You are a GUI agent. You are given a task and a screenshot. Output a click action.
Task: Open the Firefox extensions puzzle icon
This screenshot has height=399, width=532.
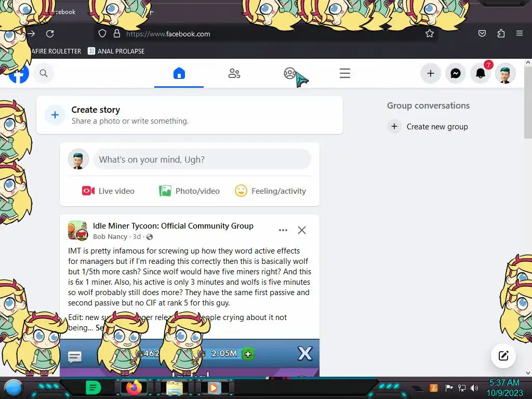[501, 33]
